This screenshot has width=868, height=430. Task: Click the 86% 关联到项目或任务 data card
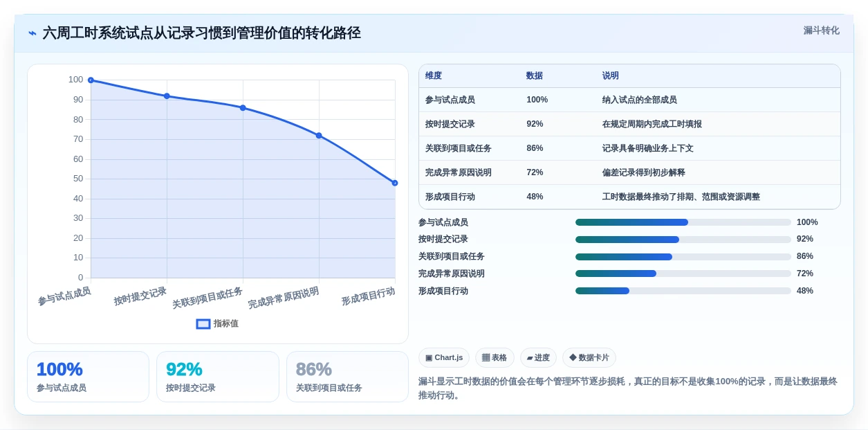click(x=347, y=377)
